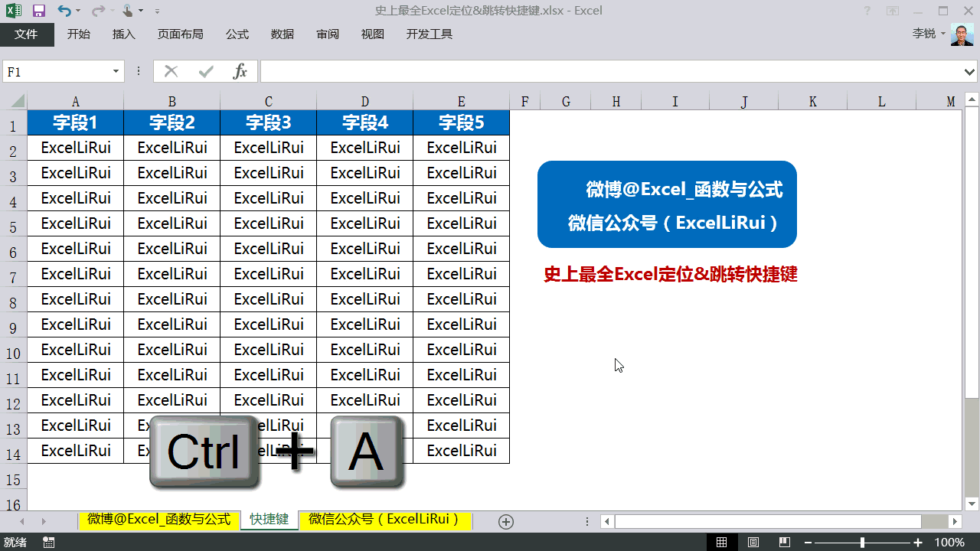
Task: Click cell D6 containing ExcelLiRui
Action: (364, 249)
